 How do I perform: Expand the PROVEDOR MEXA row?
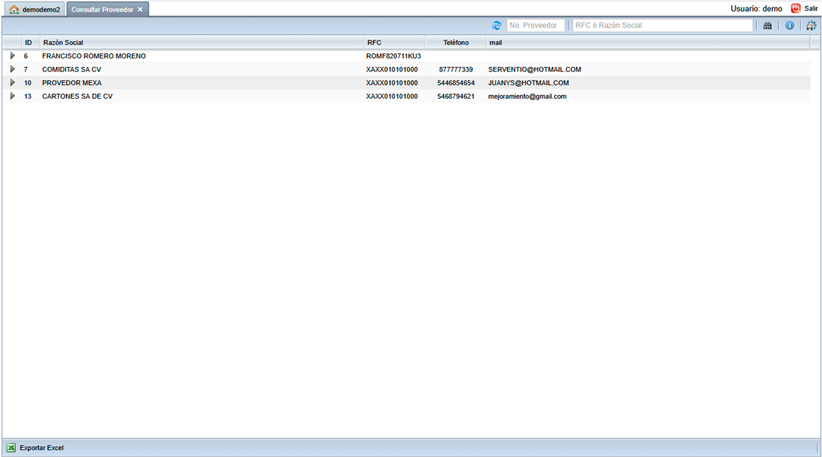click(x=13, y=83)
